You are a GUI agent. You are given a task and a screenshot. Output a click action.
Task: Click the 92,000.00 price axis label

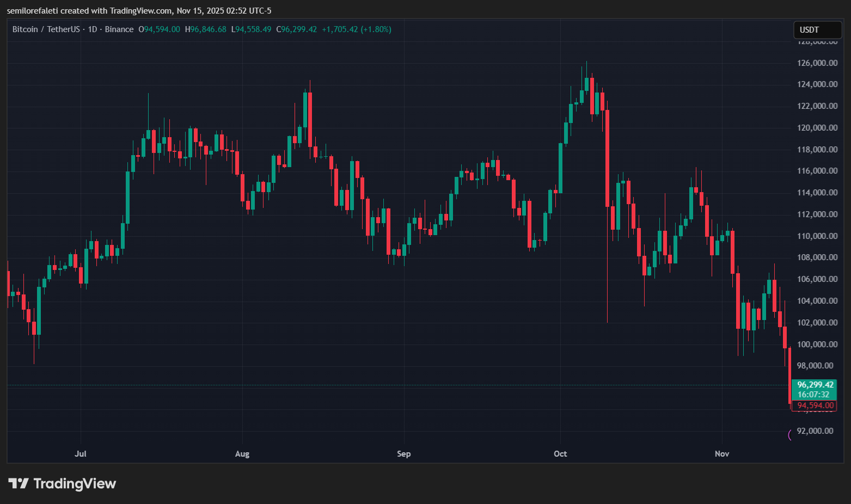tap(815, 431)
